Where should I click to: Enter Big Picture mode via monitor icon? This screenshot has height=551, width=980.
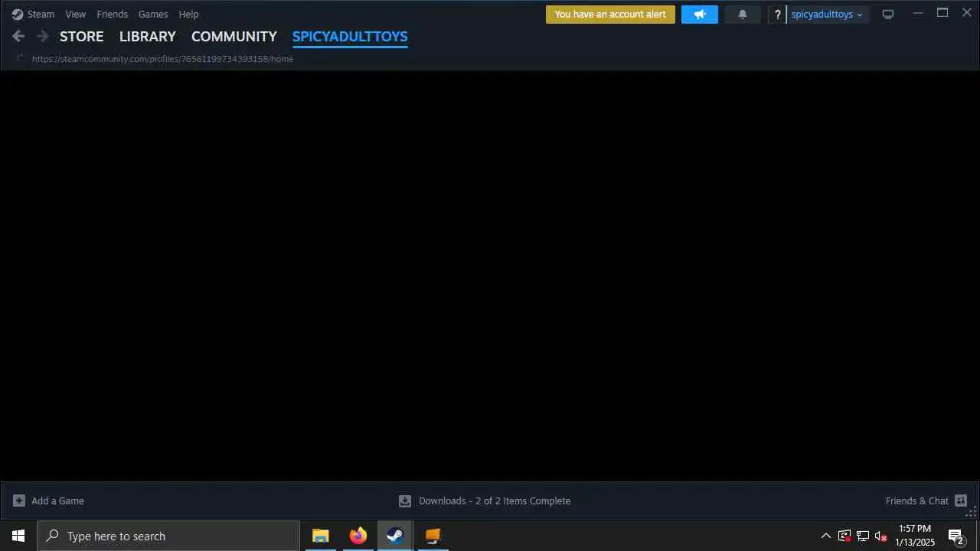point(888,15)
